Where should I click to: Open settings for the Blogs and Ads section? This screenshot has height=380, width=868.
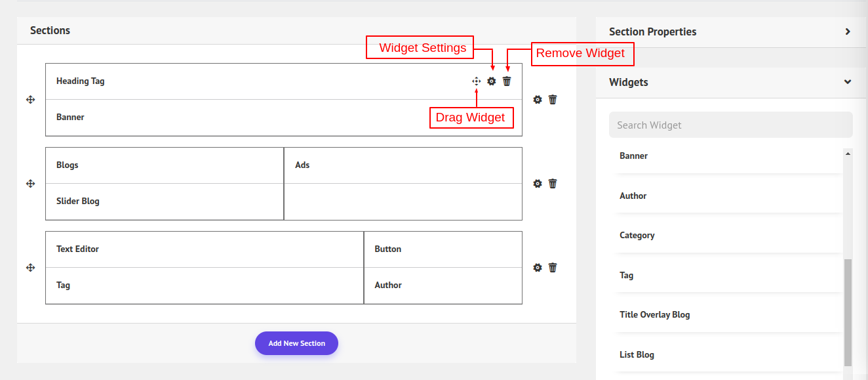coord(538,184)
